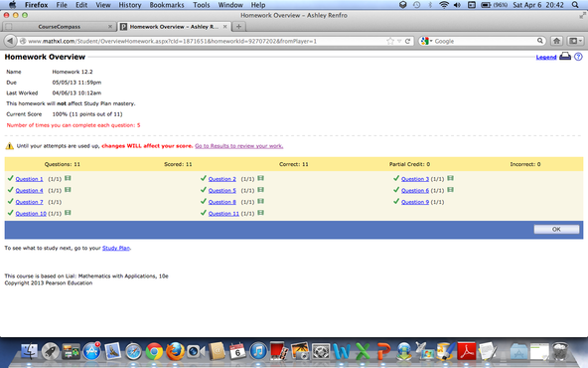This screenshot has height=368, width=588.
Task: Open the URL history dropdown arrow
Action: [399, 41]
